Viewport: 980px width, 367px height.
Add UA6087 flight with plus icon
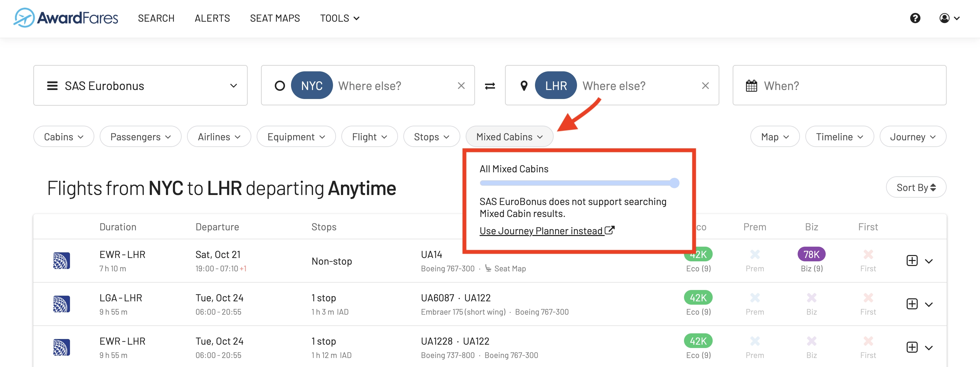[912, 304]
